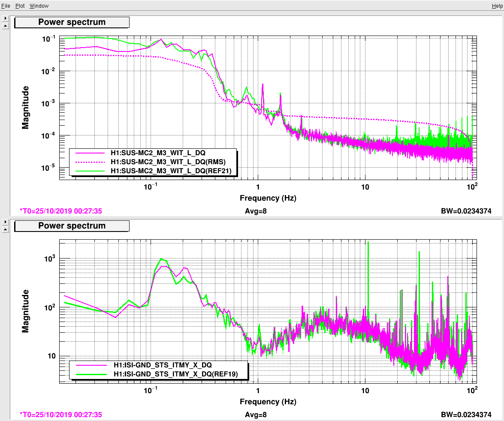Image resolution: width=504 pixels, height=421 pixels.
Task: Click up-arrow collapse button beside bottom plot
Action: pyautogui.click(x=6, y=229)
